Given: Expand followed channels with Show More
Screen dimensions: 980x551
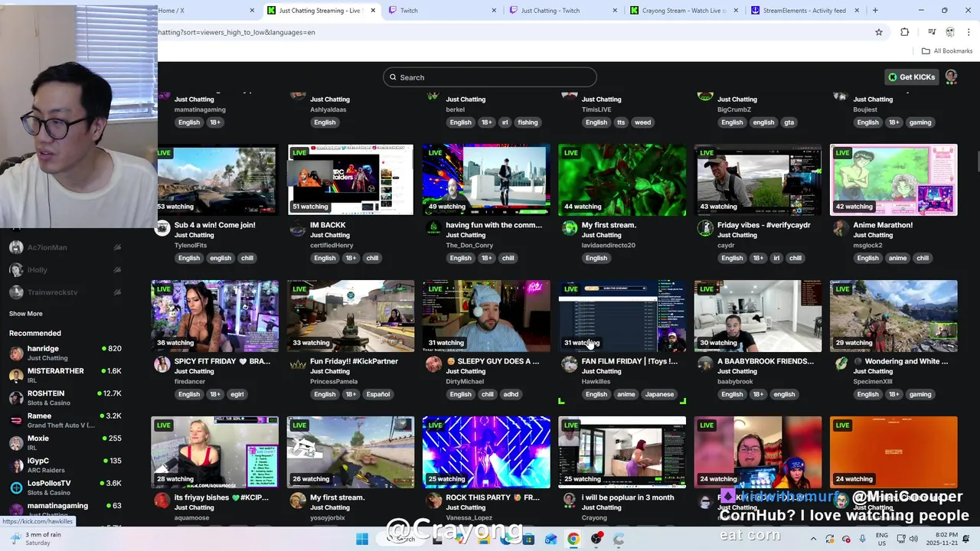Looking at the screenshot, I should [25, 314].
